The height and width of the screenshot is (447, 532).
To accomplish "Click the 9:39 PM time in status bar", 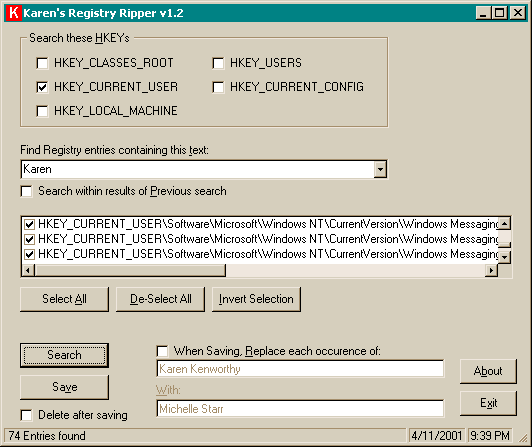I will (490, 436).
